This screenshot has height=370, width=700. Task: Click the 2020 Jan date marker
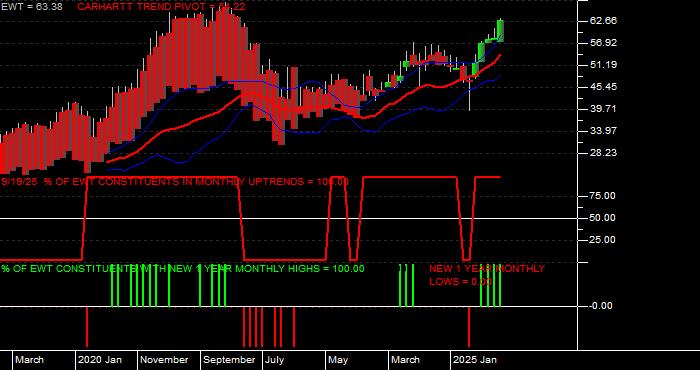pos(100,360)
